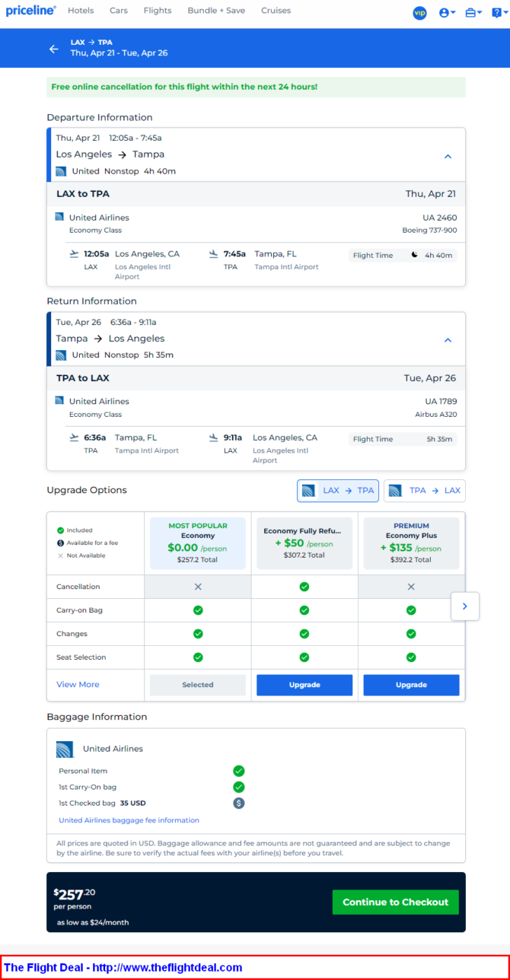Show next upgrade options with right arrow
510x980 pixels.
[465, 606]
